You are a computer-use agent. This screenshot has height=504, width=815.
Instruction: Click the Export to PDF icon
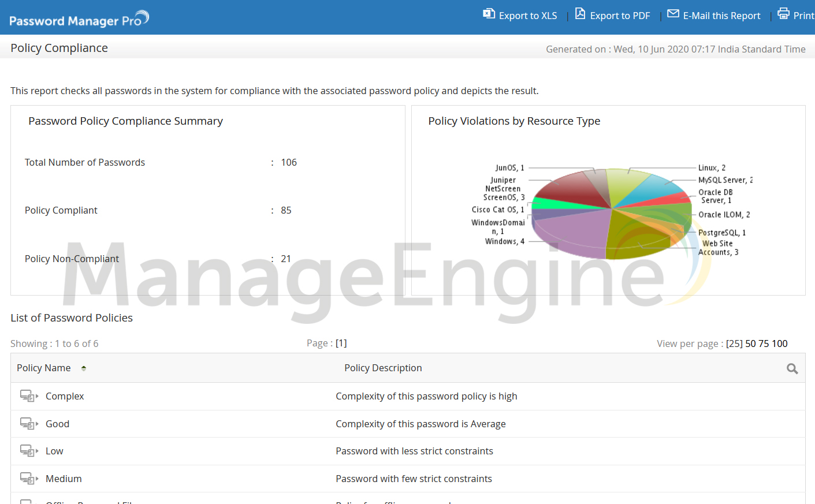(580, 13)
